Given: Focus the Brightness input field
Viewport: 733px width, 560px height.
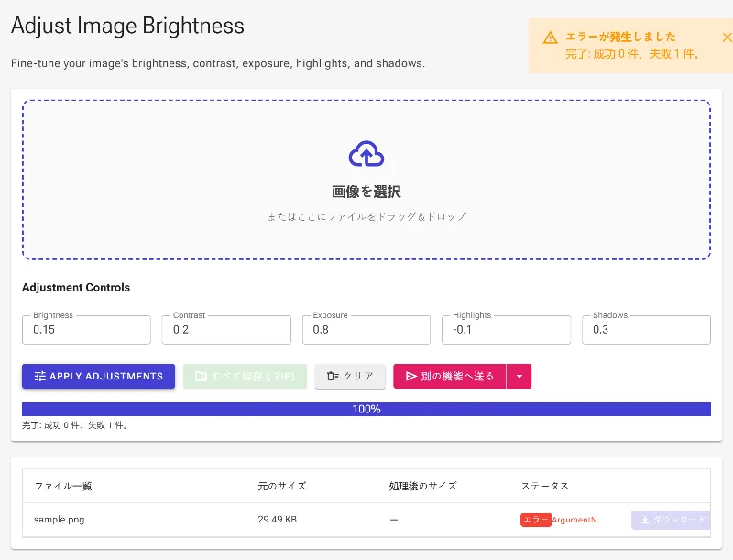Looking at the screenshot, I should pyautogui.click(x=86, y=330).
